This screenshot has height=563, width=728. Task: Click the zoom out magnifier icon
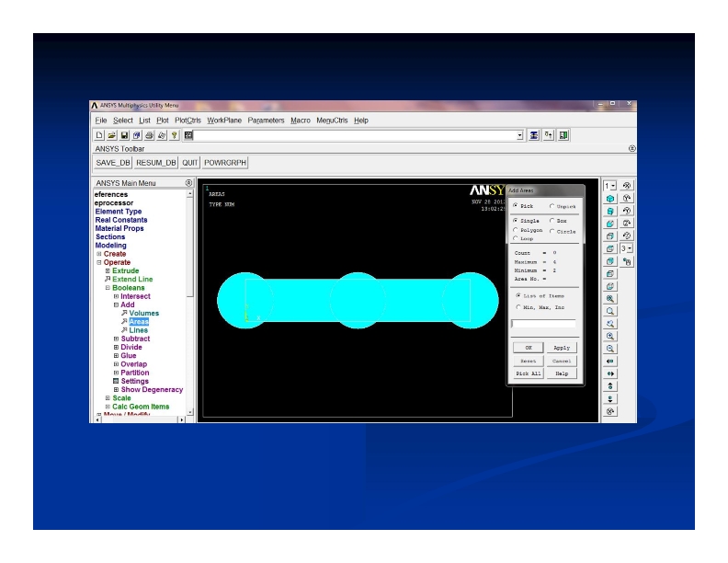(610, 350)
